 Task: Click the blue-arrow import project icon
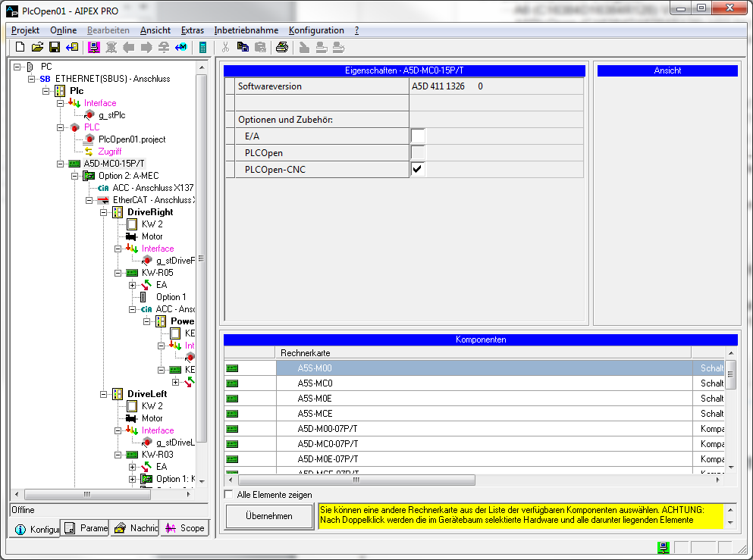click(72, 47)
